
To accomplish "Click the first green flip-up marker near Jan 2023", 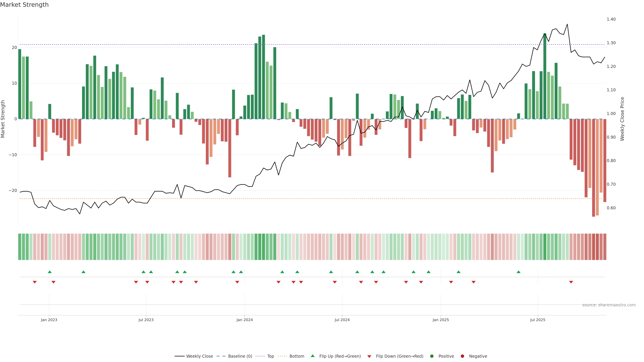I will coord(50,272).
